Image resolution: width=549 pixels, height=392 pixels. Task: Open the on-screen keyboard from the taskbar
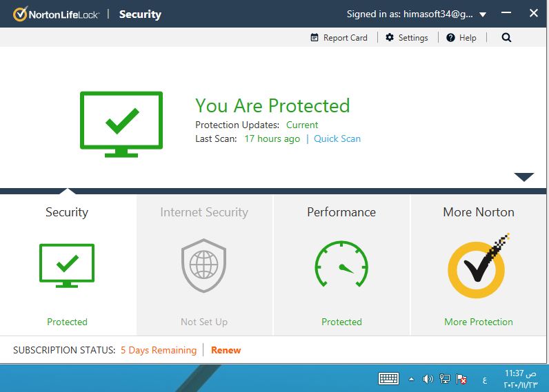click(388, 379)
